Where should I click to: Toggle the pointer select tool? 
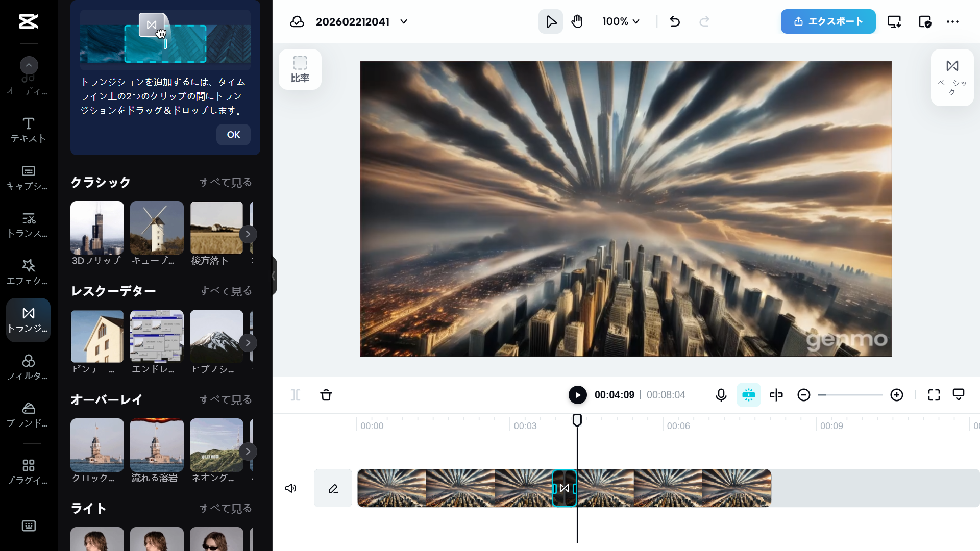[551, 21]
